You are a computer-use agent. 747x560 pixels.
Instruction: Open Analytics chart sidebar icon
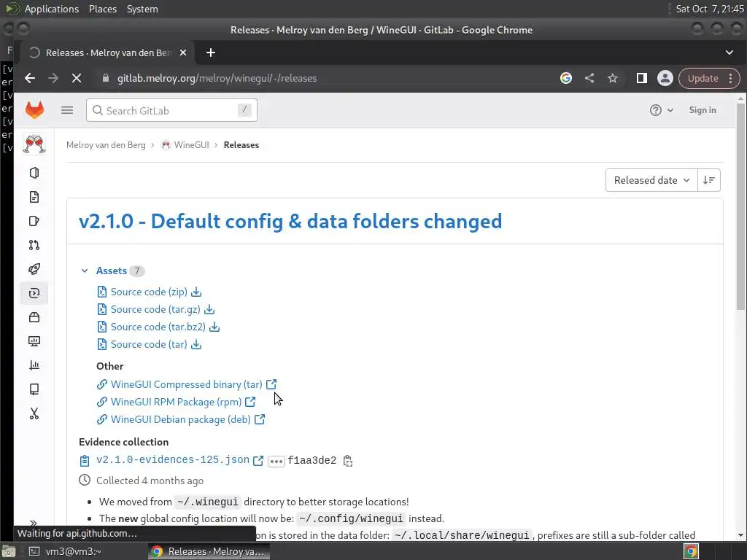[x=34, y=365]
